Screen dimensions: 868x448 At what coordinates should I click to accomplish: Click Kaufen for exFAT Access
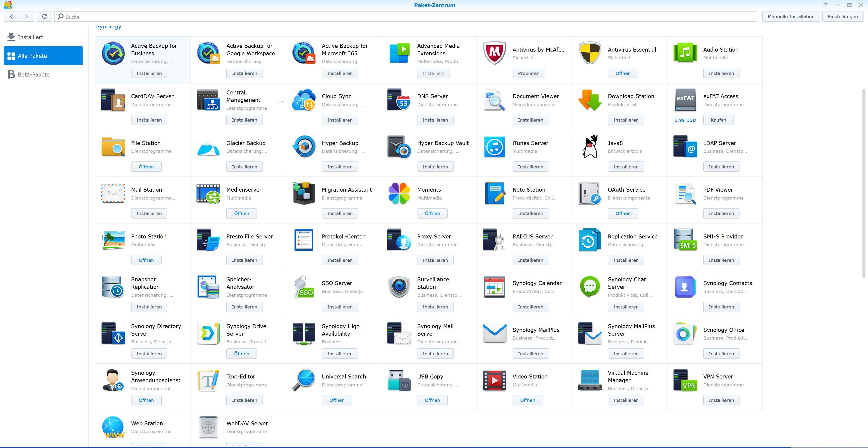click(x=718, y=120)
